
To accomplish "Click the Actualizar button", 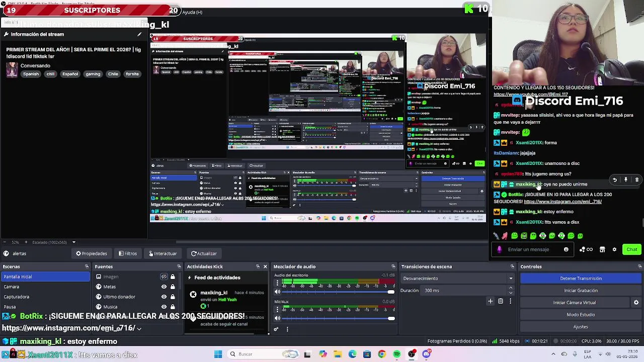I will 204,253.
